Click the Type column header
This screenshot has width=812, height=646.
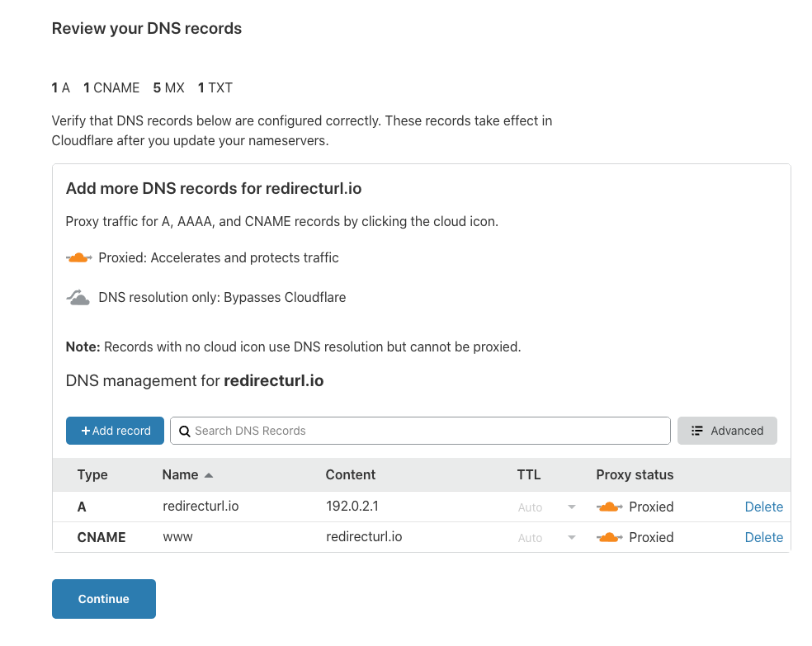92,474
